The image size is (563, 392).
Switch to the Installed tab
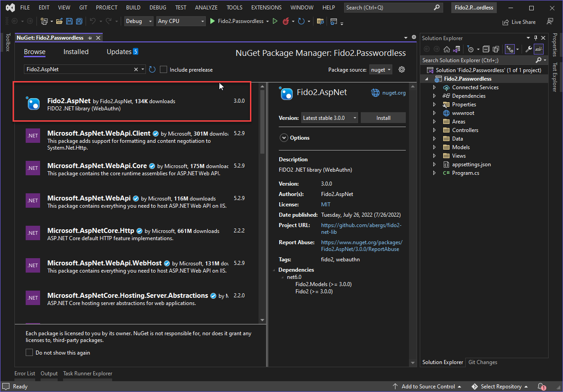[x=76, y=52]
